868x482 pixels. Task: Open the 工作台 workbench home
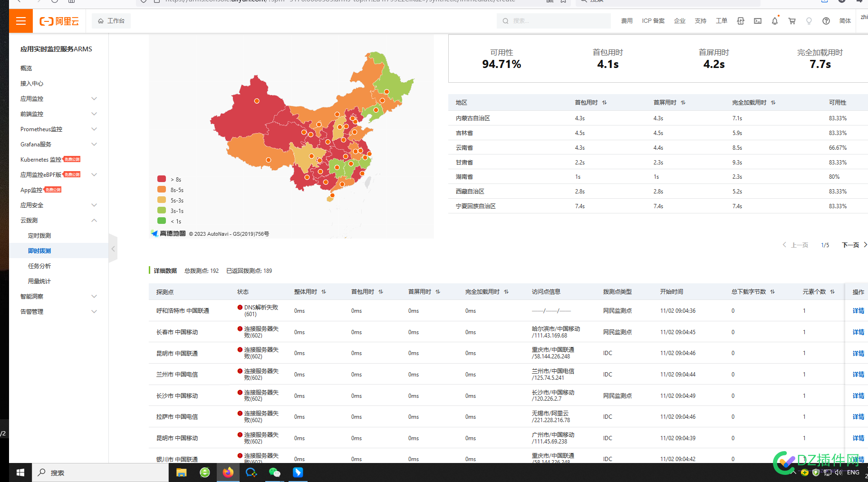111,21
